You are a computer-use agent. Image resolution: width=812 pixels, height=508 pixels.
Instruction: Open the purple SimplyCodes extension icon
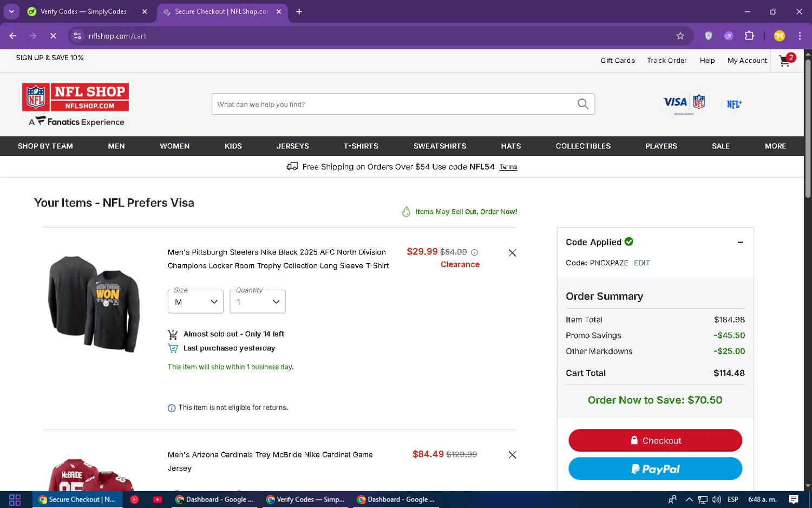(x=729, y=36)
